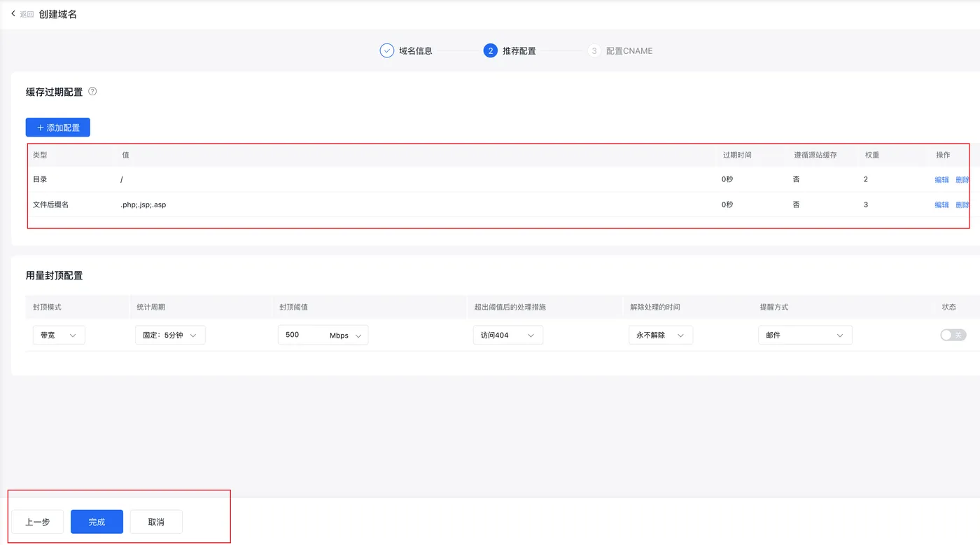Click the weight value 2 cell
The width and height of the screenshot is (980, 545).
tap(866, 179)
